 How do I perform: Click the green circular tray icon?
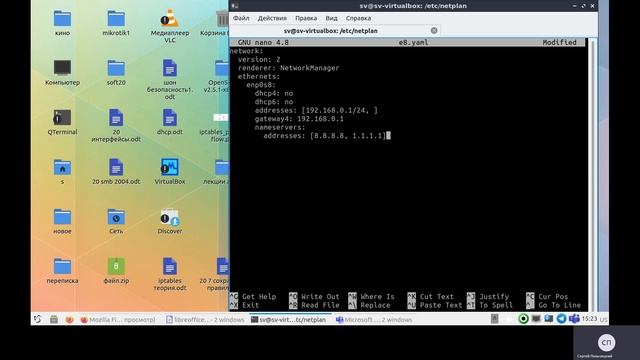[523, 319]
